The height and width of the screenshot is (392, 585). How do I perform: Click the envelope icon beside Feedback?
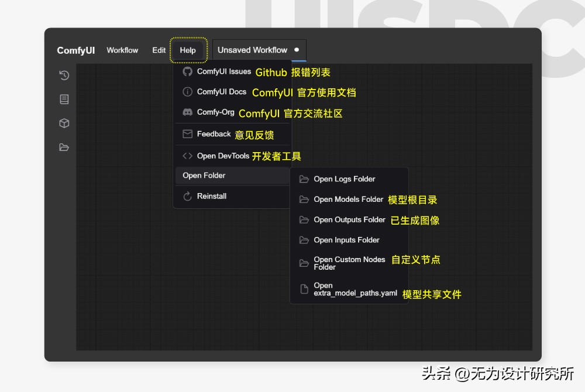point(187,134)
